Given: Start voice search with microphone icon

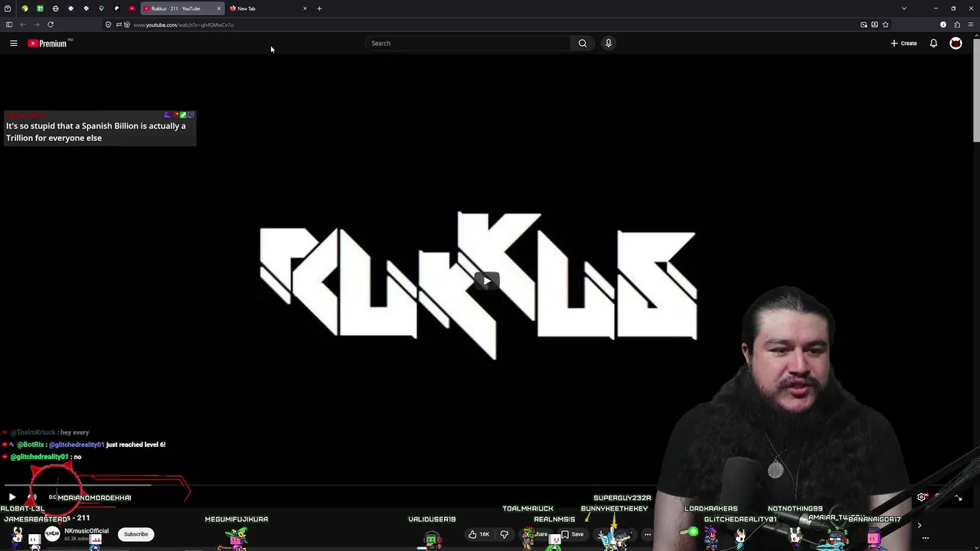Looking at the screenshot, I should 609,44.
